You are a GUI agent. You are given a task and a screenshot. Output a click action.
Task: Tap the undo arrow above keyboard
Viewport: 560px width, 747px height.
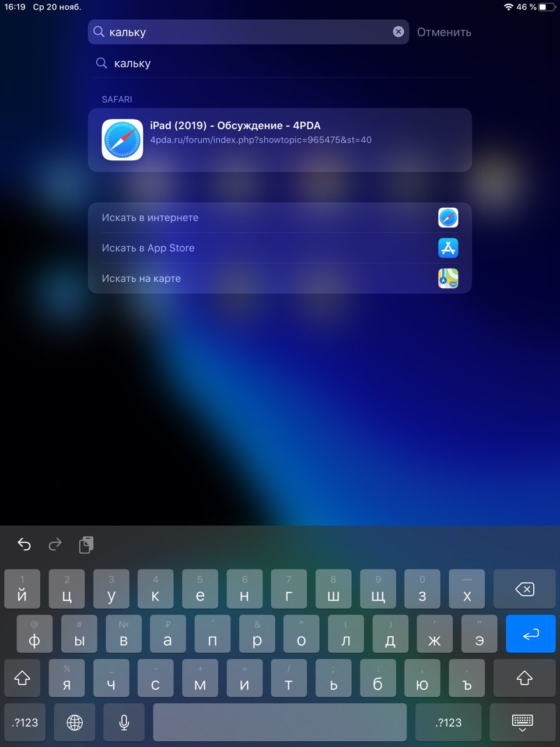point(24,544)
